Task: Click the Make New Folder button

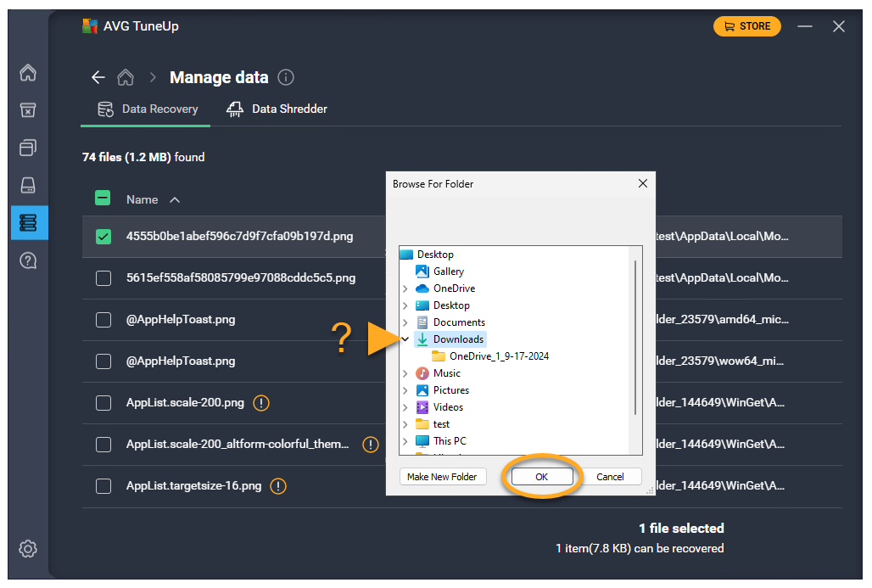Action: [x=442, y=477]
